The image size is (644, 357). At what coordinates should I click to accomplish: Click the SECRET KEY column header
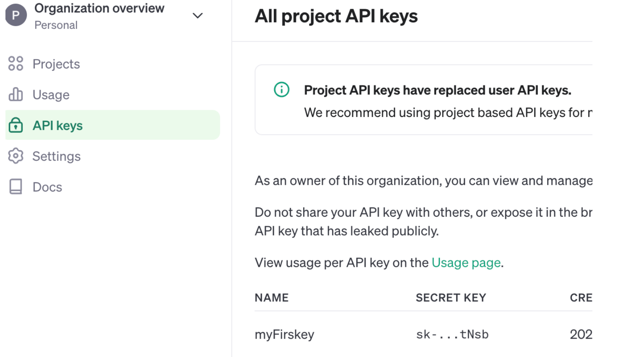451,297
